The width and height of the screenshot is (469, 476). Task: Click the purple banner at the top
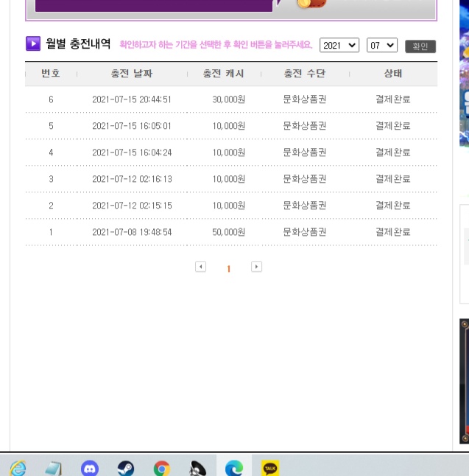coord(154,5)
